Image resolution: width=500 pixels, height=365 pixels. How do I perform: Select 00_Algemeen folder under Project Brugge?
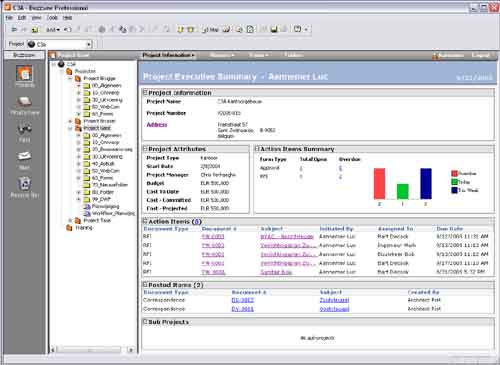[x=107, y=86]
